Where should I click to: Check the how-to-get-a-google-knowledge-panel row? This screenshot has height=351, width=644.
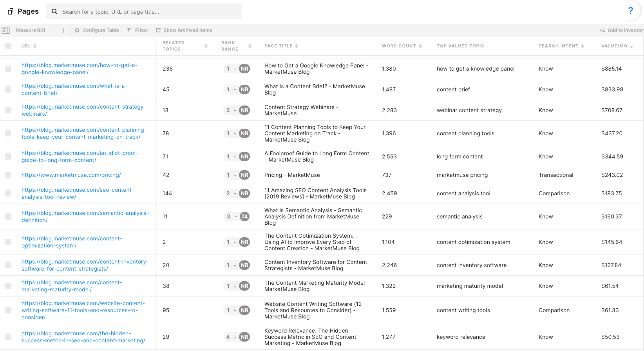coord(8,69)
